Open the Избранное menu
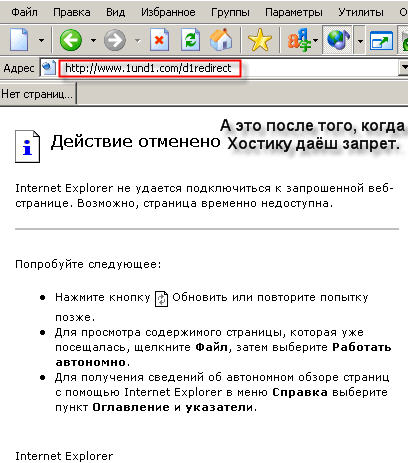408x463 pixels. click(168, 12)
